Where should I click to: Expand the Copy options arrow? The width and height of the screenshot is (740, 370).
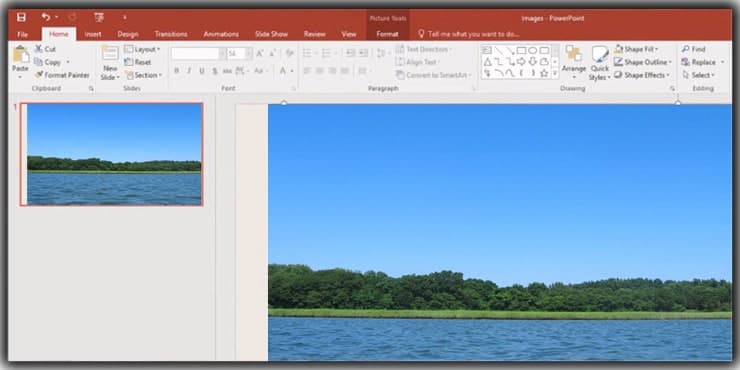pyautogui.click(x=67, y=62)
